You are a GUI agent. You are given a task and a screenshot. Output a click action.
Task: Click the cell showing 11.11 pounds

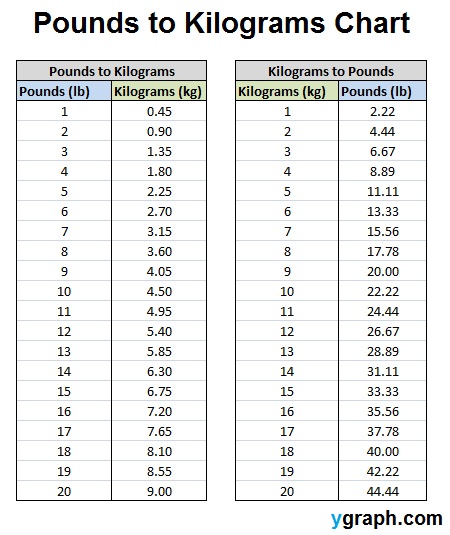pyautogui.click(x=382, y=191)
